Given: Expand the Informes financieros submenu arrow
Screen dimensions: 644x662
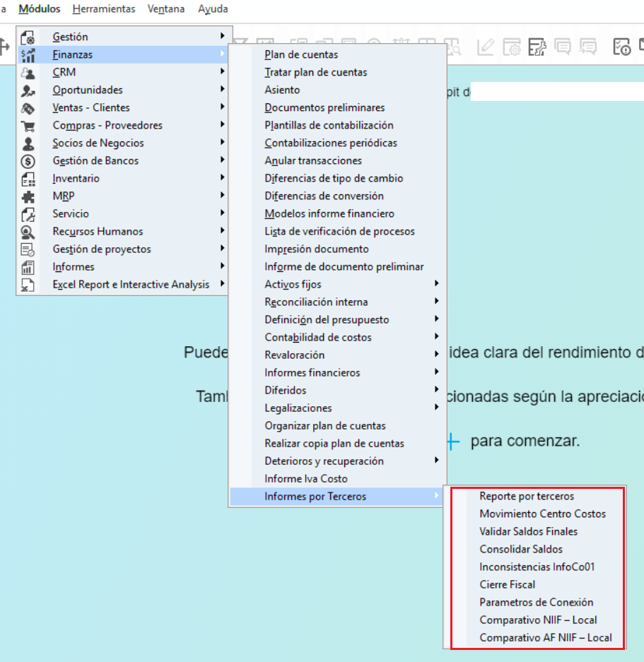Looking at the screenshot, I should (x=436, y=372).
